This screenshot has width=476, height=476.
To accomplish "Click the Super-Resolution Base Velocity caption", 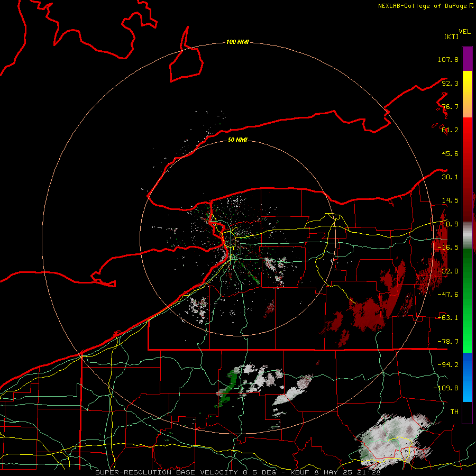I will click(237, 472).
